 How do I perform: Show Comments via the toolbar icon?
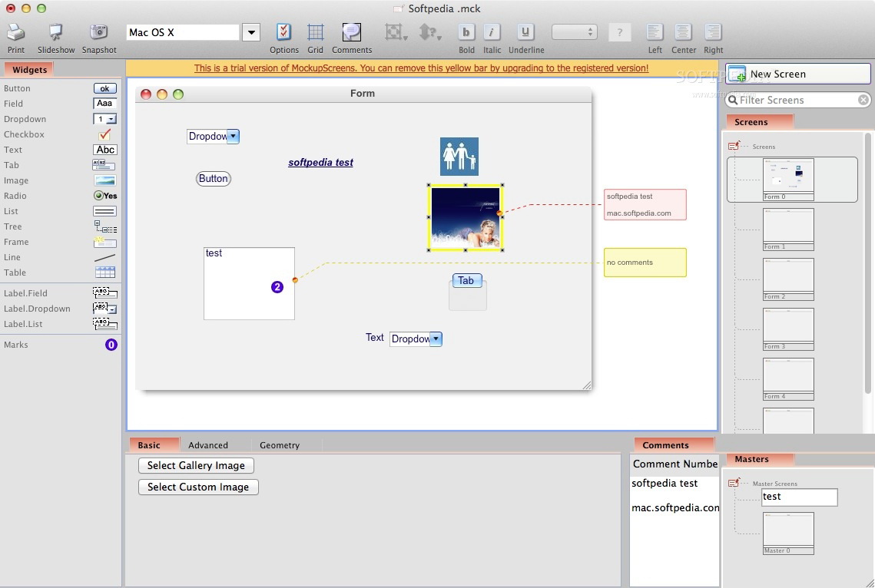(352, 33)
